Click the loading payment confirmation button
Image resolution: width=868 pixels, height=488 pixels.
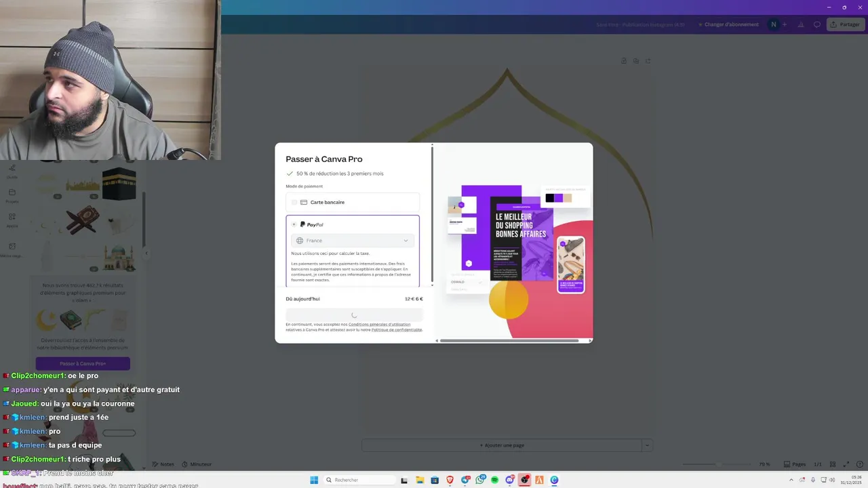tap(354, 315)
